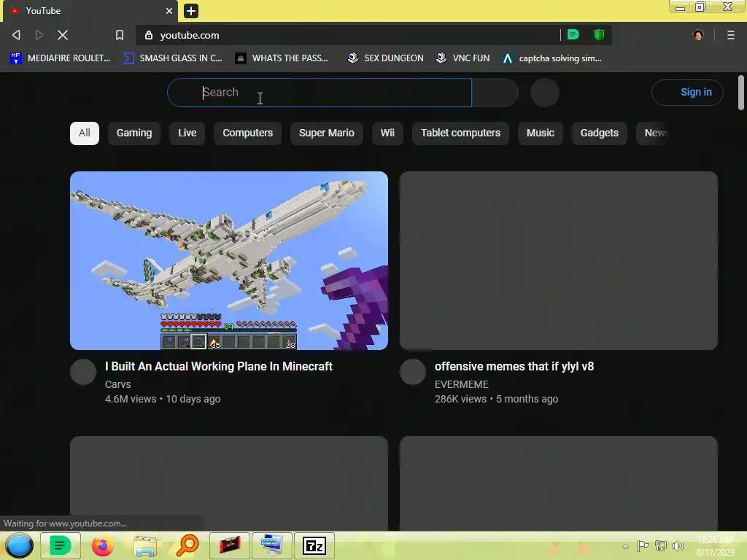747x560 pixels.
Task: Open captcha solving sim... bookmark
Action: 552,58
